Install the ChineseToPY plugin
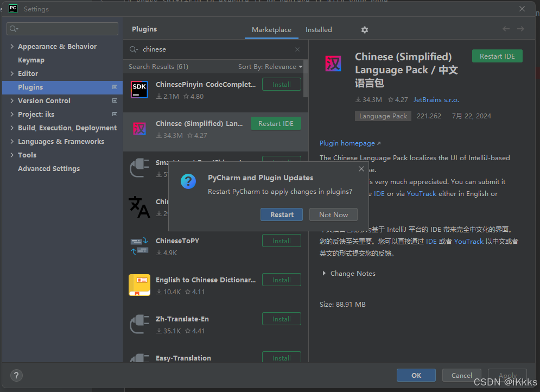Image resolution: width=540 pixels, height=392 pixels. click(281, 241)
